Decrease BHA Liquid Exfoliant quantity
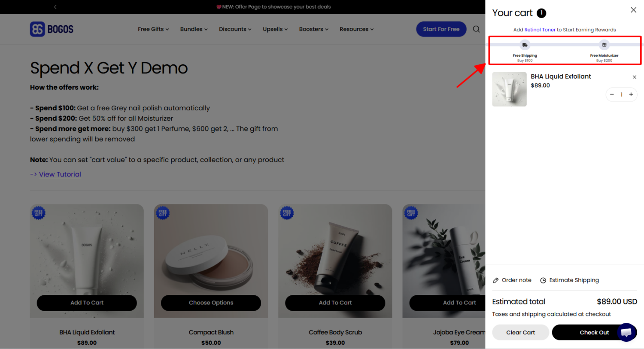The height and width of the screenshot is (349, 644). pyautogui.click(x=612, y=94)
